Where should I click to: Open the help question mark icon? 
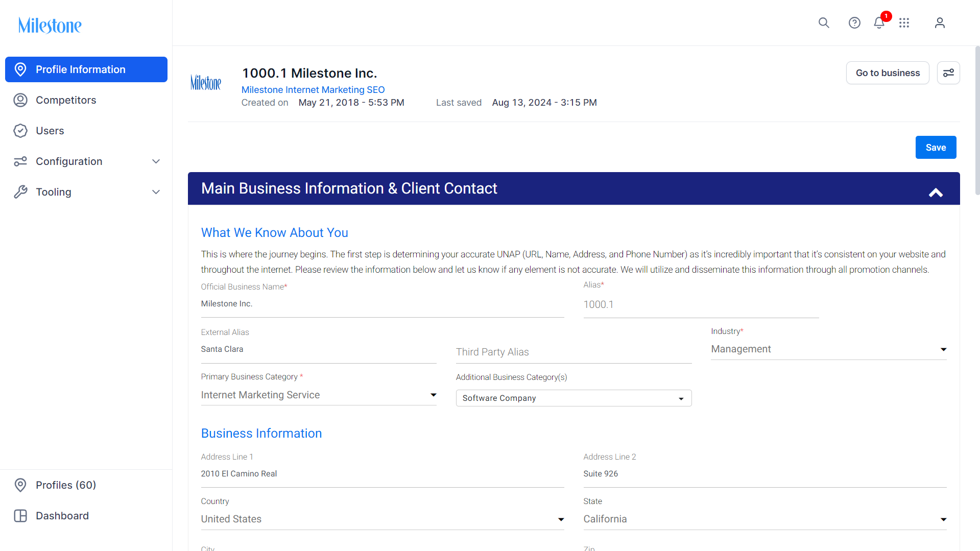pyautogui.click(x=854, y=23)
